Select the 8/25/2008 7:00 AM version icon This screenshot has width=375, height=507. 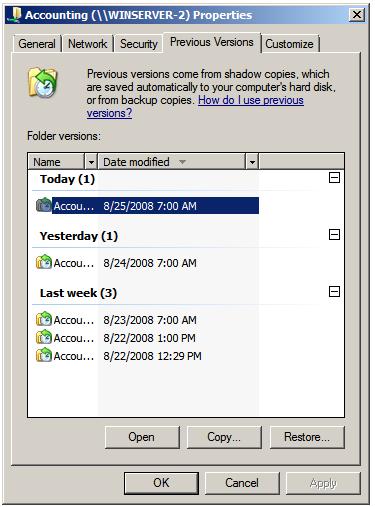pyautogui.click(x=44, y=205)
